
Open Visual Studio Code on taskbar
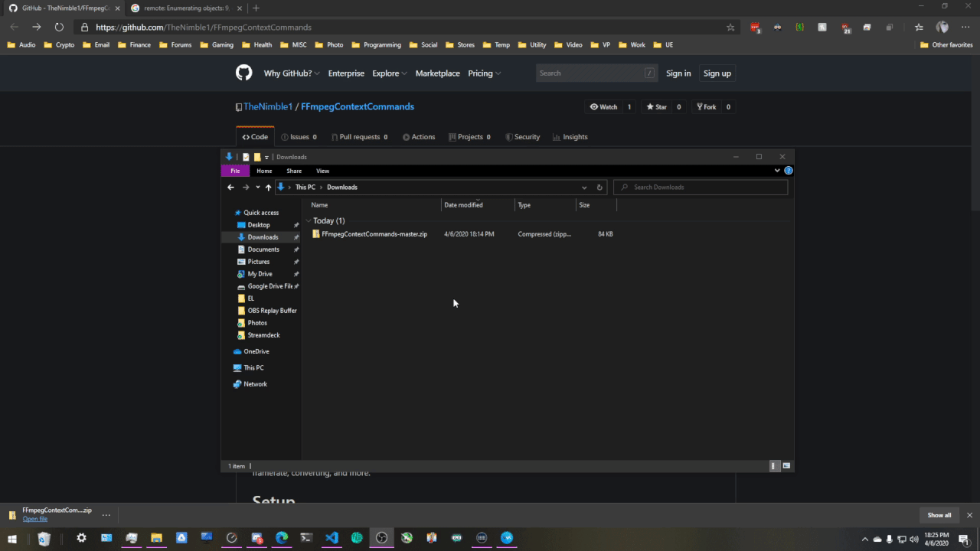click(x=332, y=538)
